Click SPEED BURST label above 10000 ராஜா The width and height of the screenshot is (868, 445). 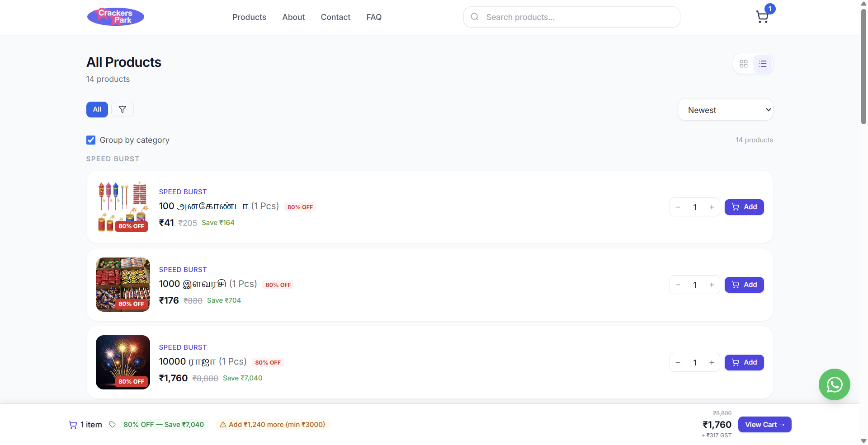(183, 347)
